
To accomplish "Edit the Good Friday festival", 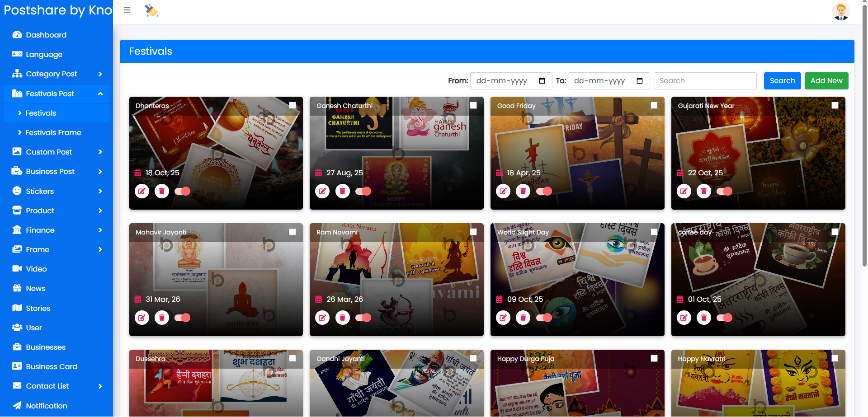I will tap(503, 191).
